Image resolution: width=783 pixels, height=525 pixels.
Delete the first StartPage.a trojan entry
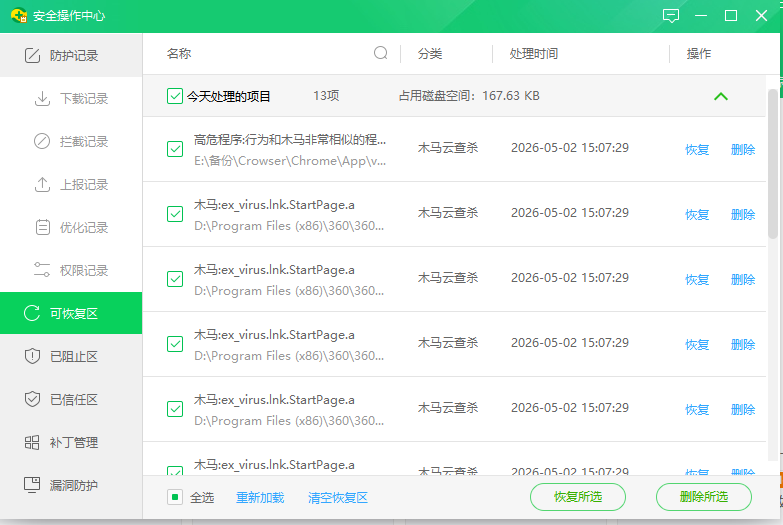[x=743, y=214]
